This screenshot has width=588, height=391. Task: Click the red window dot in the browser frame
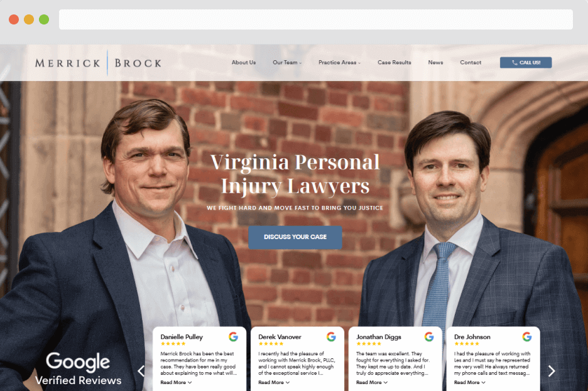(14, 19)
